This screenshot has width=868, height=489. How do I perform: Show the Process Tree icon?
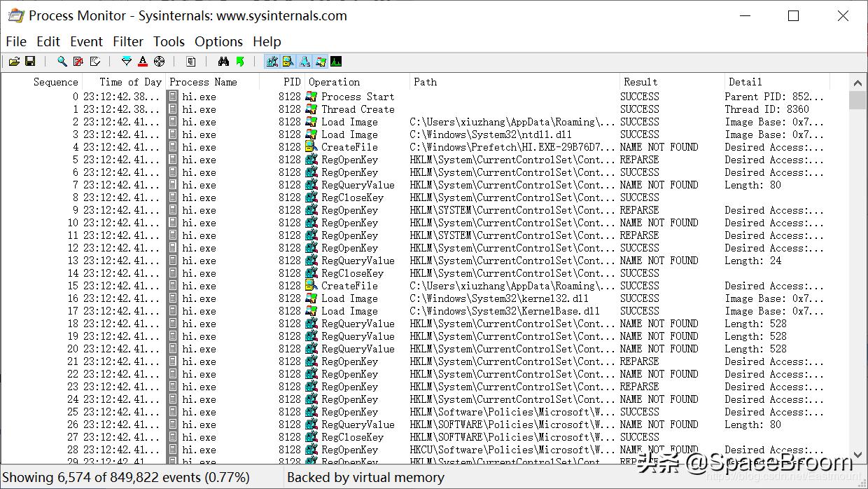tap(191, 62)
